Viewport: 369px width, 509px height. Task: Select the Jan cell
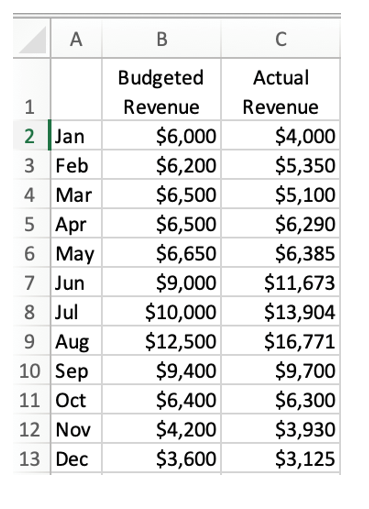pyautogui.click(x=76, y=135)
